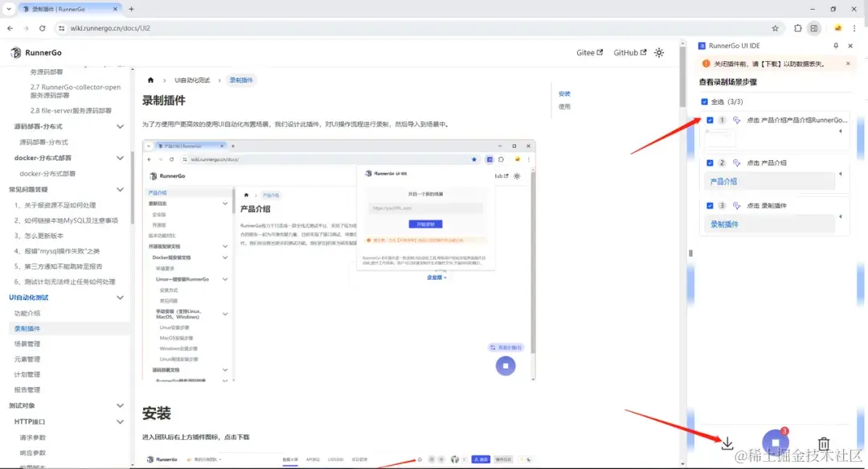868x469 pixels.
Task: Click the embedded plugin screenshot image
Action: pos(339,261)
